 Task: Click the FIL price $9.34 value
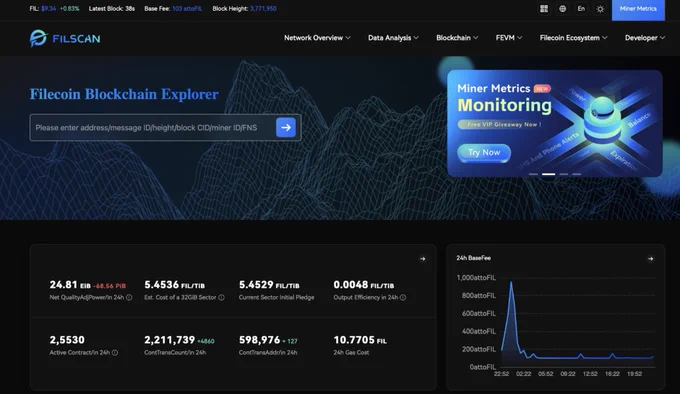49,9
